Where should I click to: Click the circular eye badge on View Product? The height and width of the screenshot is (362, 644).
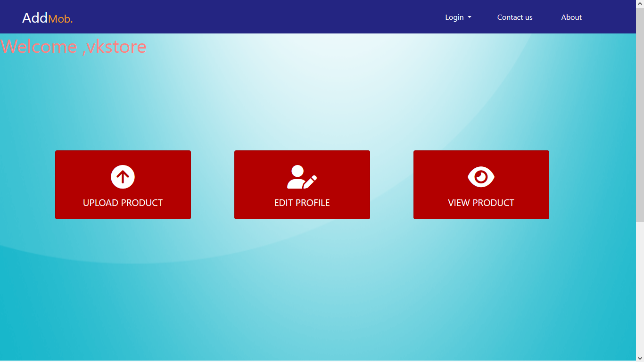pyautogui.click(x=481, y=176)
